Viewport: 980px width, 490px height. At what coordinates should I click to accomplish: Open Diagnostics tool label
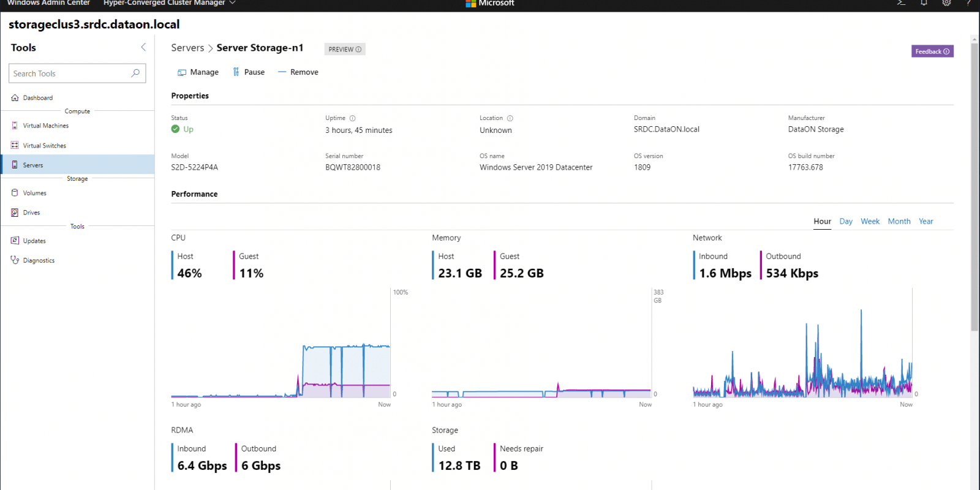[39, 260]
